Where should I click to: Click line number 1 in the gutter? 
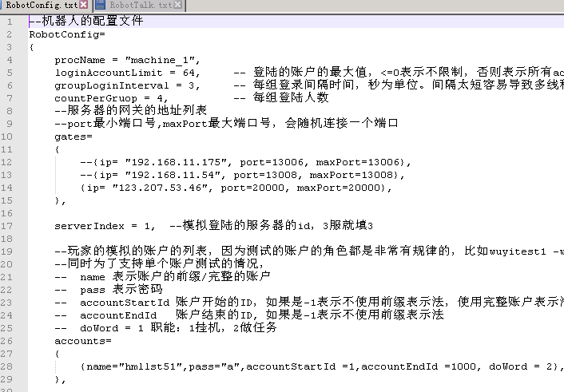(x=9, y=22)
